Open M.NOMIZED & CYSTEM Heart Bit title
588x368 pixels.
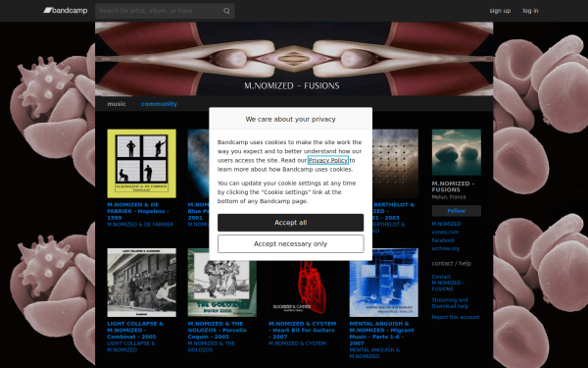click(x=302, y=330)
